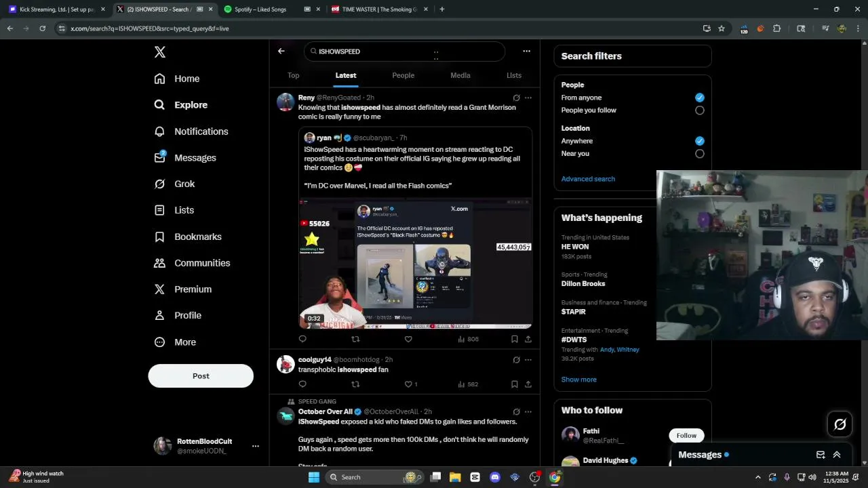Expand the Messages drawer
This screenshot has height=488, width=868.
tap(837, 455)
